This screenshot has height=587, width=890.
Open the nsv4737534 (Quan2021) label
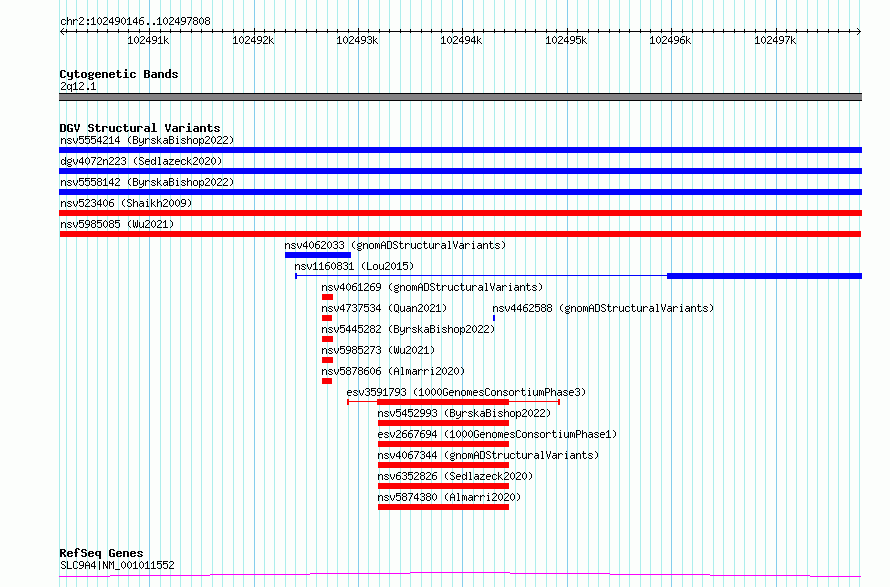tap(384, 308)
